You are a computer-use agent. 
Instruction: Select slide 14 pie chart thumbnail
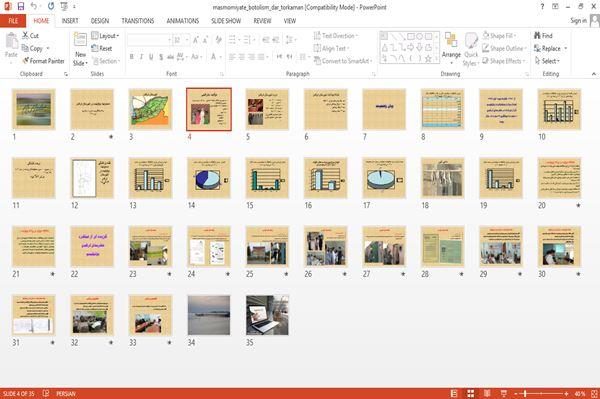209,178
